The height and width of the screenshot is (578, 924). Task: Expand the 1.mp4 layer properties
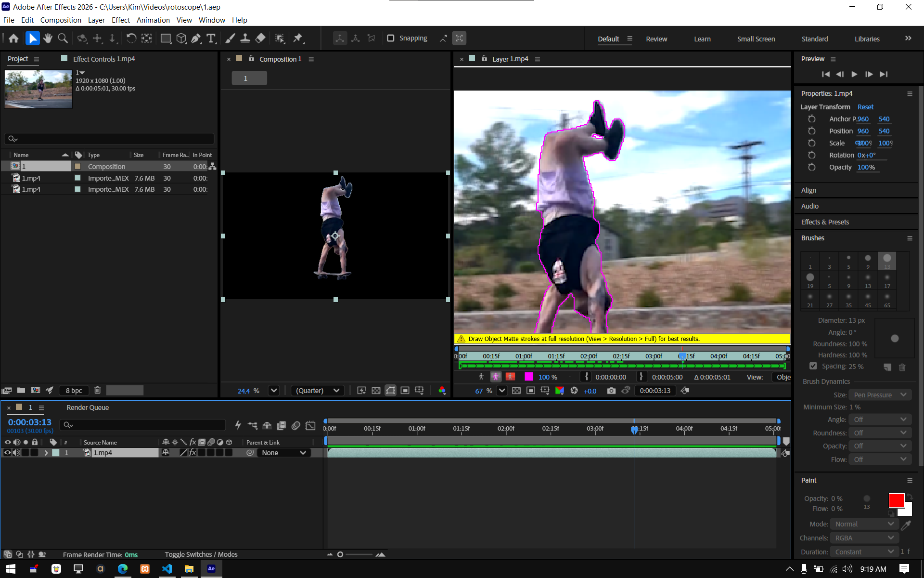click(46, 453)
